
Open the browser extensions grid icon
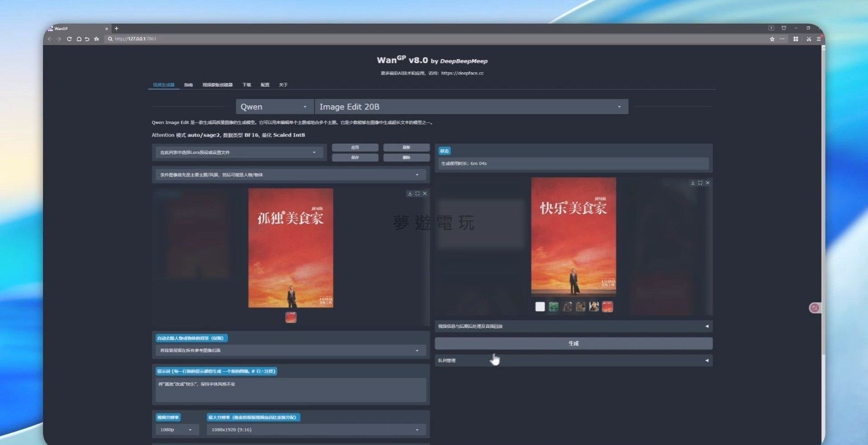[x=795, y=39]
